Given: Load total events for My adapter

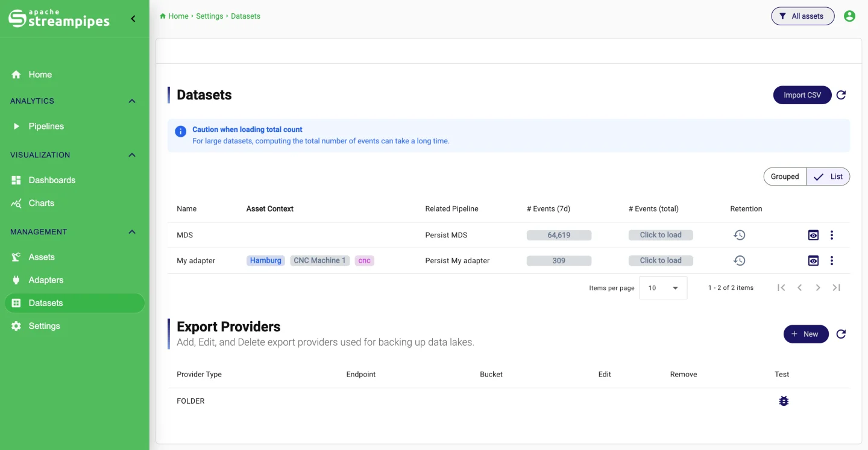Looking at the screenshot, I should click(x=661, y=261).
